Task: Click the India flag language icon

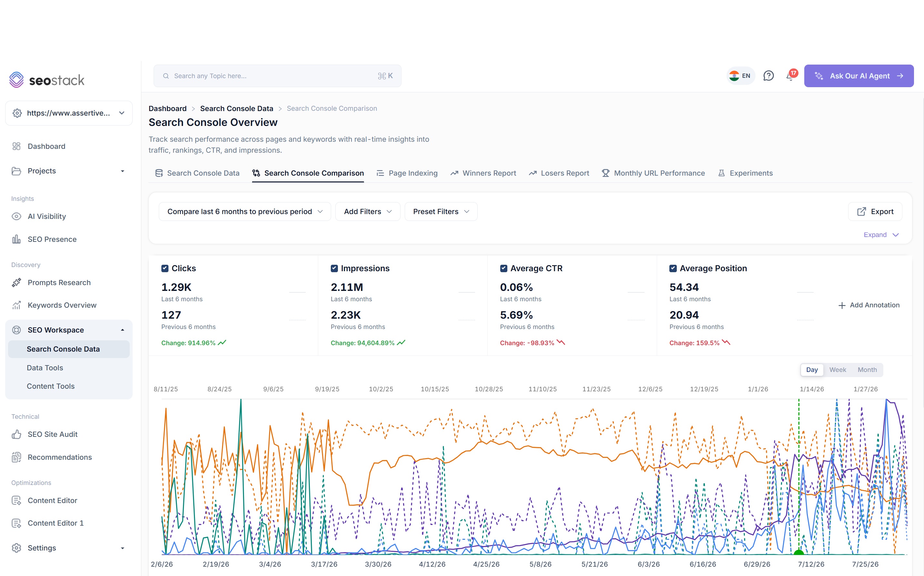Action: (735, 76)
